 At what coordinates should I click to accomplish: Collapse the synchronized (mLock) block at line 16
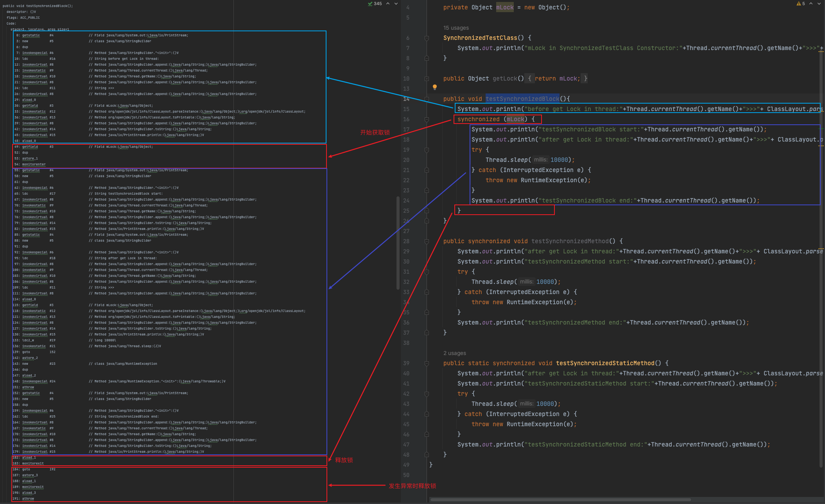[x=427, y=119]
